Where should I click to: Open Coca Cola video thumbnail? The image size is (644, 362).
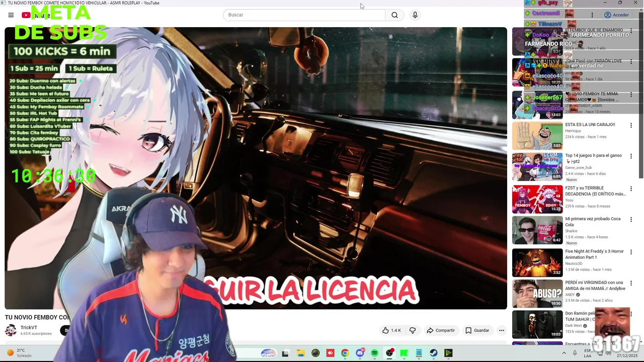537,230
